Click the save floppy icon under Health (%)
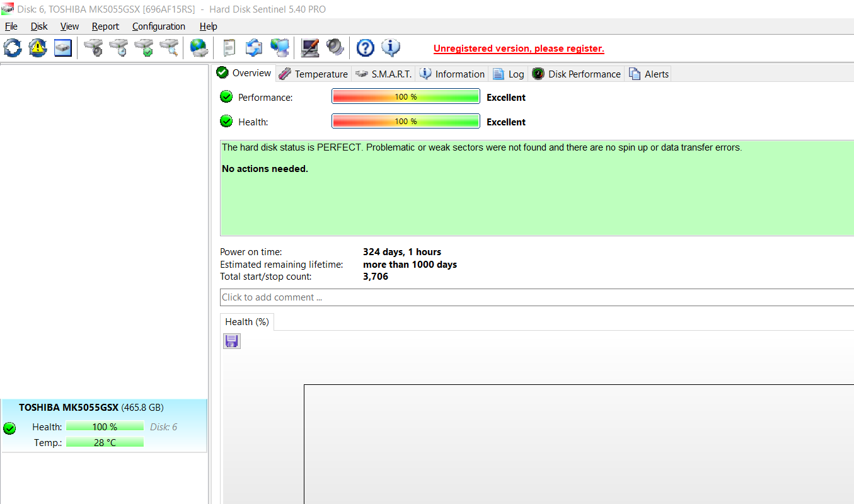Image resolution: width=854 pixels, height=504 pixels. 232,341
